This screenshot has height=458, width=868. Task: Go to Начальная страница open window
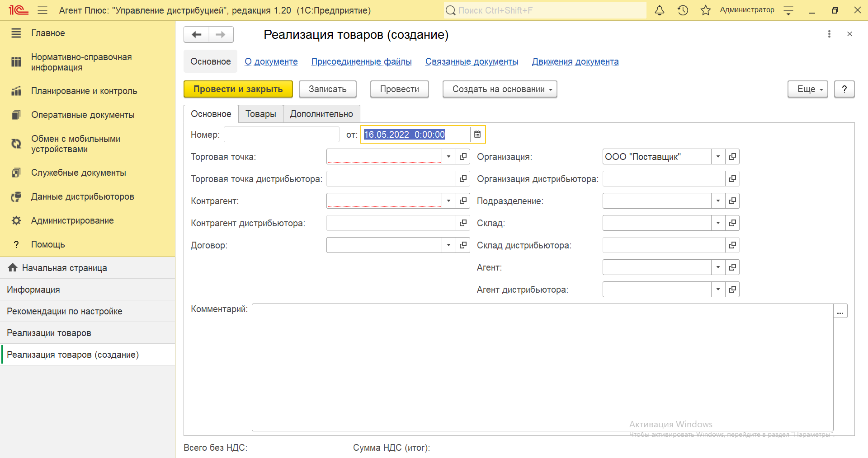click(x=88, y=268)
